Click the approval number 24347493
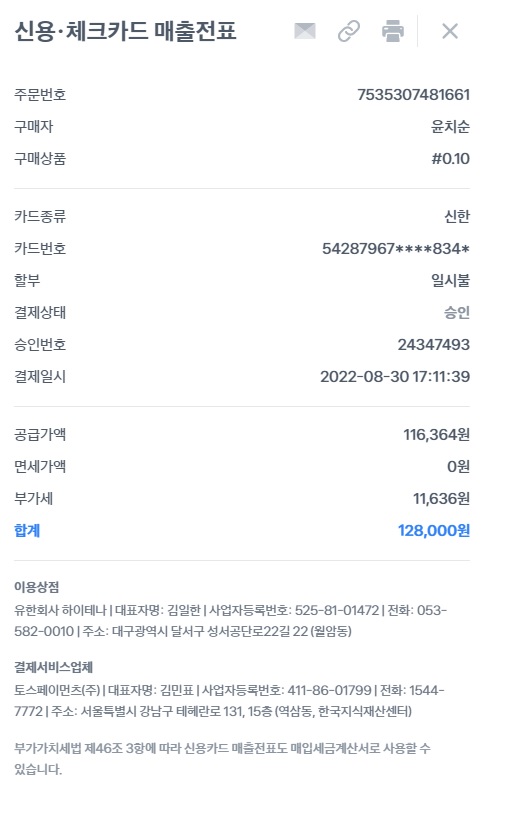 pos(433,344)
